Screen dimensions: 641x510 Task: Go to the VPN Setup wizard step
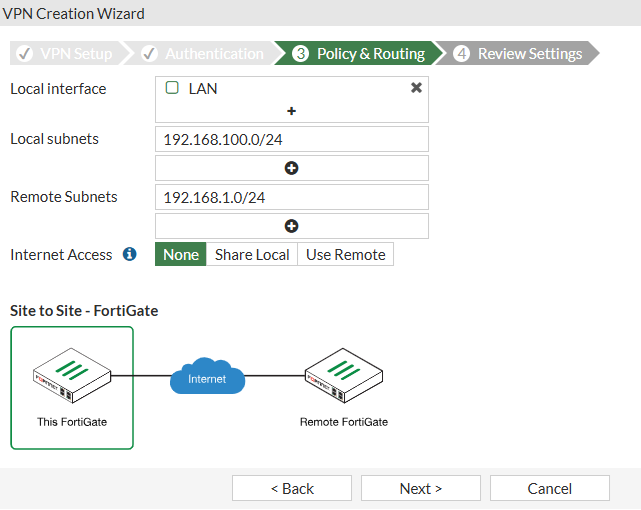(x=68, y=53)
